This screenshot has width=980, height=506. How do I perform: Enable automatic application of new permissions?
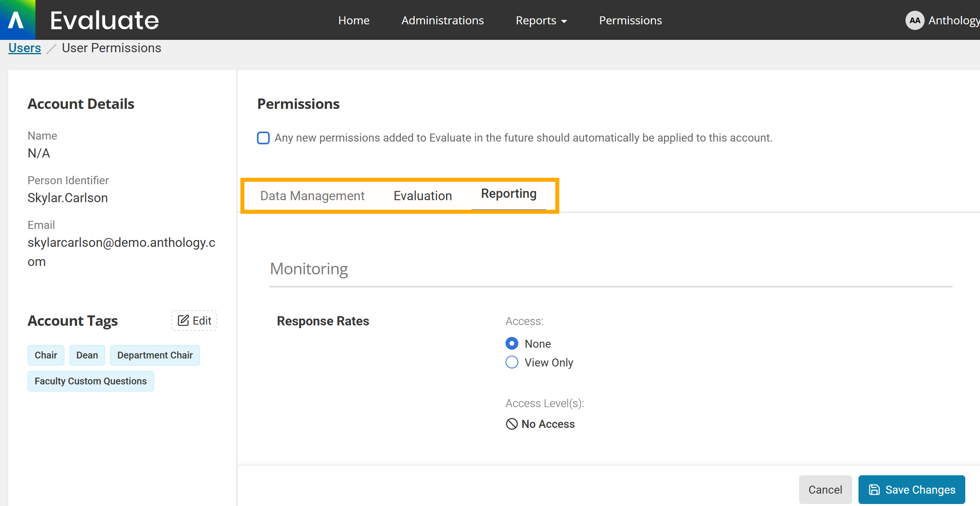(263, 138)
